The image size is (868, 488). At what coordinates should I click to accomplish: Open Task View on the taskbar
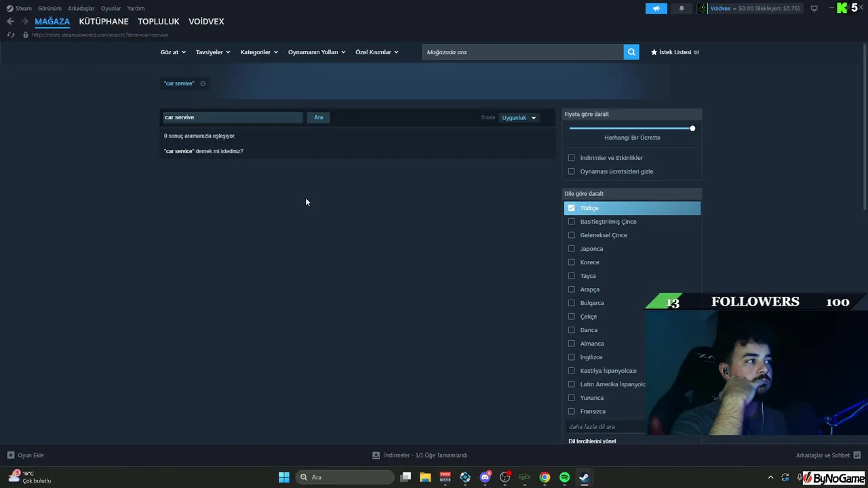coord(406,477)
